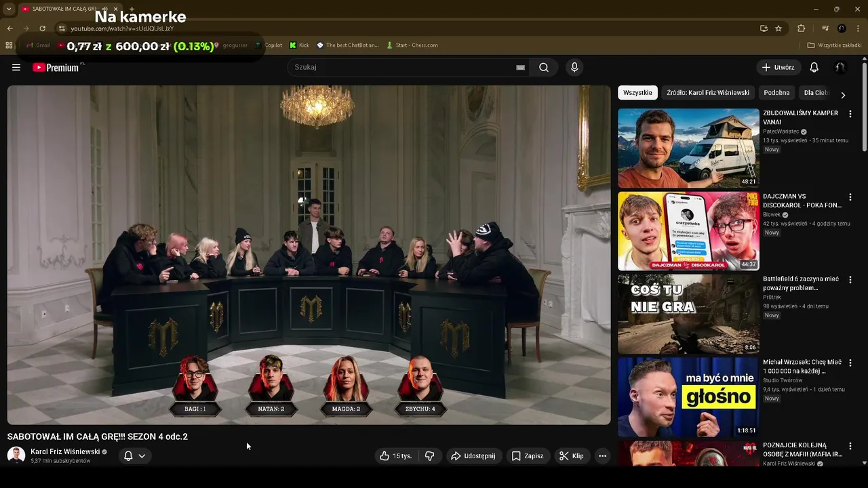868x488 pixels.
Task: Close the SABOTOWAŁ IM CAŁĄ GRĘ tab
Action: [115, 9]
